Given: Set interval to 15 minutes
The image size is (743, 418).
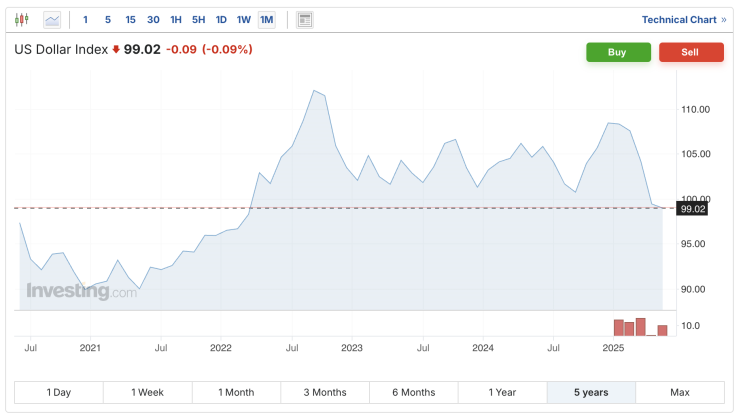Looking at the screenshot, I should coord(130,20).
